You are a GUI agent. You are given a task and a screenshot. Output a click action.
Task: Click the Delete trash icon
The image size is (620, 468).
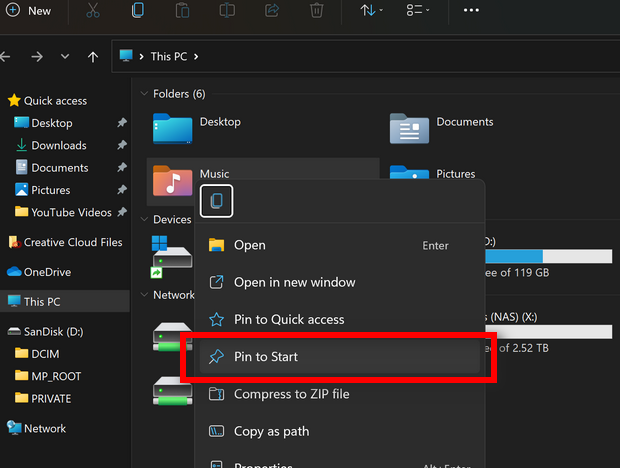coord(316,11)
